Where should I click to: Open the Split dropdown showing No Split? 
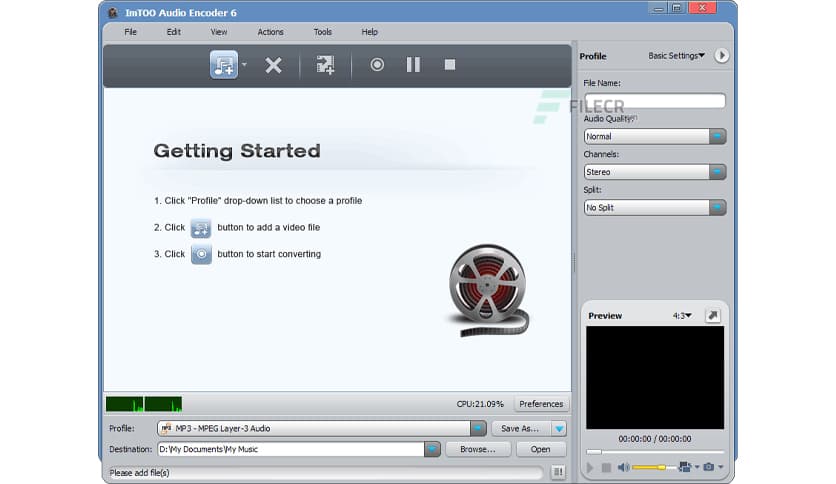click(x=655, y=207)
